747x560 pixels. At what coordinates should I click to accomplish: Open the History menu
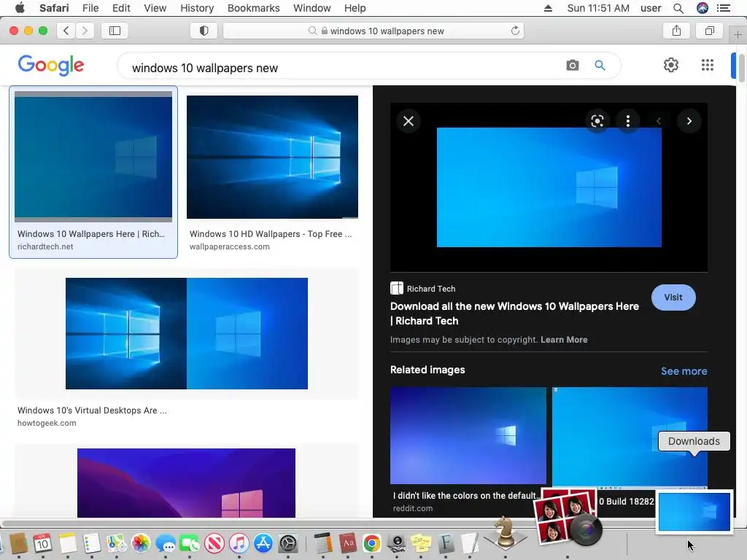tap(197, 8)
